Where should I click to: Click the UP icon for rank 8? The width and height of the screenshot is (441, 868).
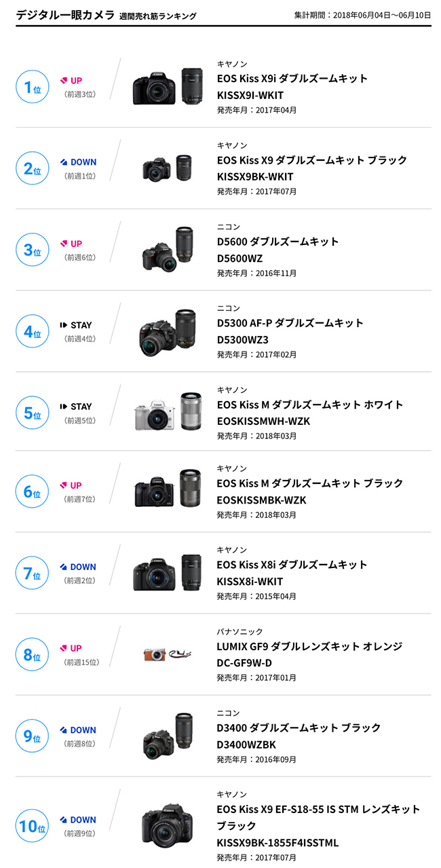(x=64, y=648)
